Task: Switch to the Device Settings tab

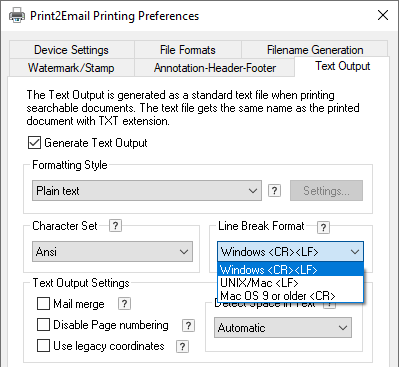Action: tap(72, 50)
